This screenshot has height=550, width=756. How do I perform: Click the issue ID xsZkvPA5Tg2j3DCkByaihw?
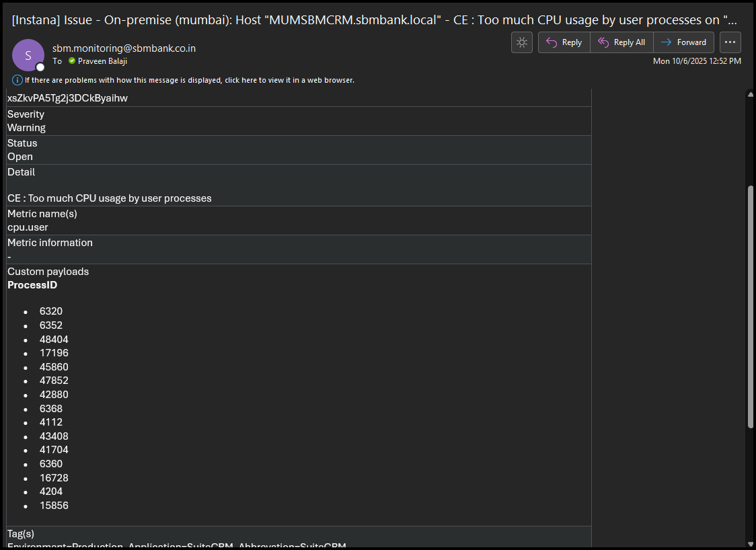coord(67,98)
